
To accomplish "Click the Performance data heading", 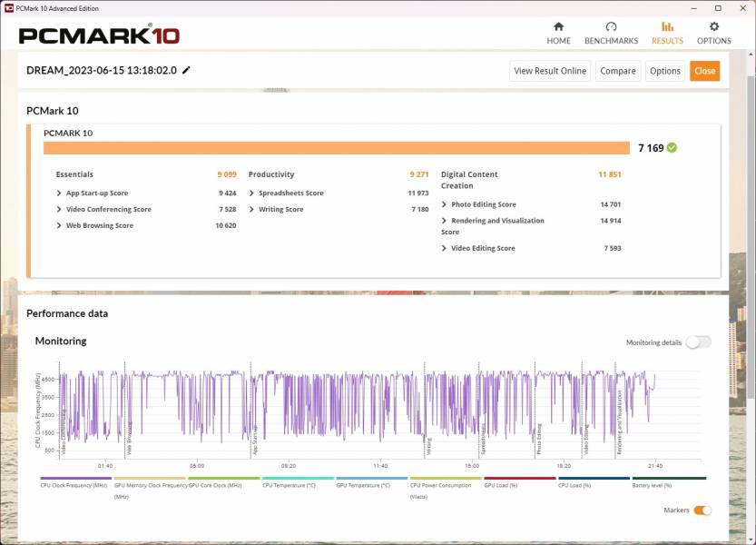I will 67,313.
